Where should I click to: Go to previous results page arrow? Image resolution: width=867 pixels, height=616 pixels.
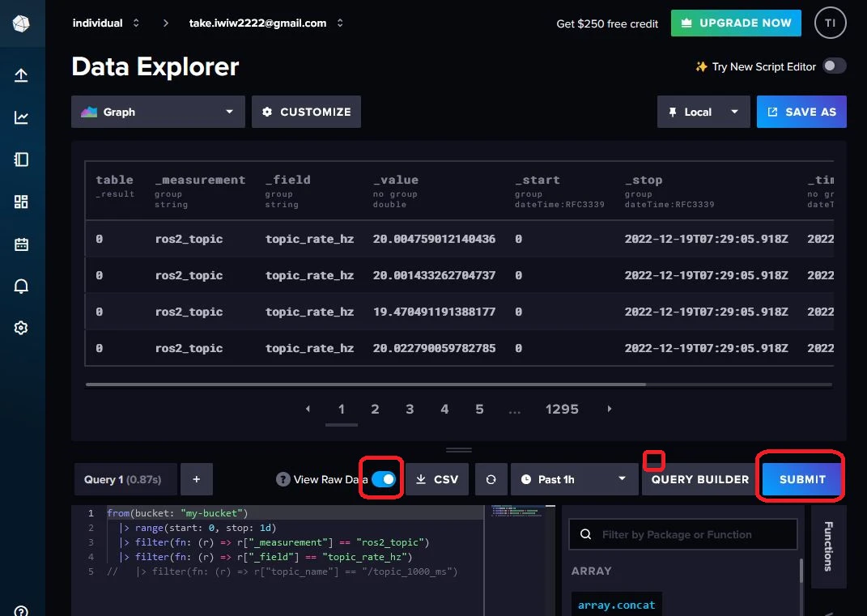click(308, 409)
